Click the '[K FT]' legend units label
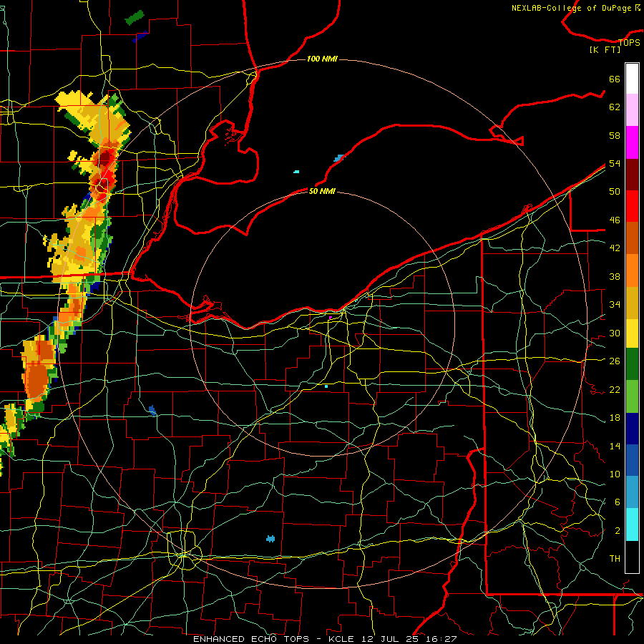The image size is (644, 644). (x=605, y=49)
